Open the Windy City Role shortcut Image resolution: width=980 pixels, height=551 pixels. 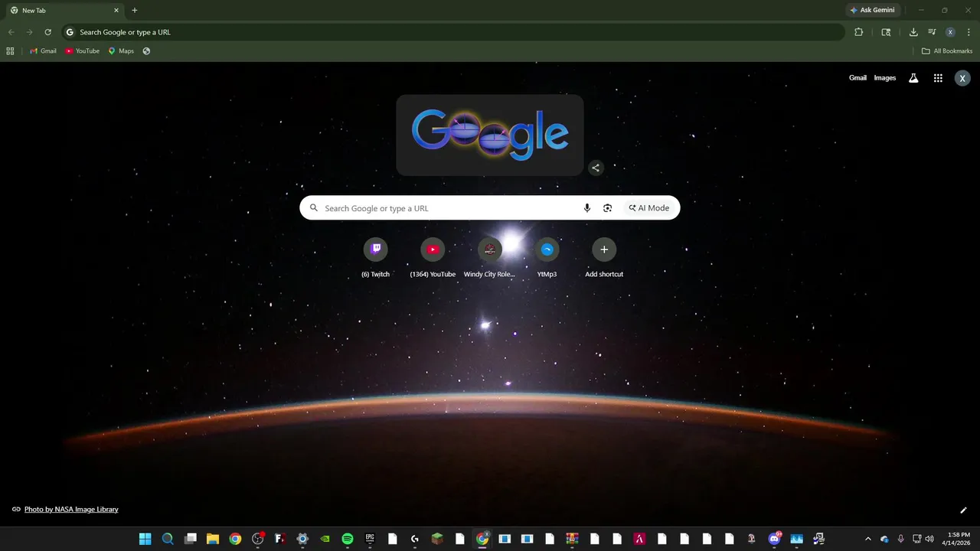click(x=490, y=258)
